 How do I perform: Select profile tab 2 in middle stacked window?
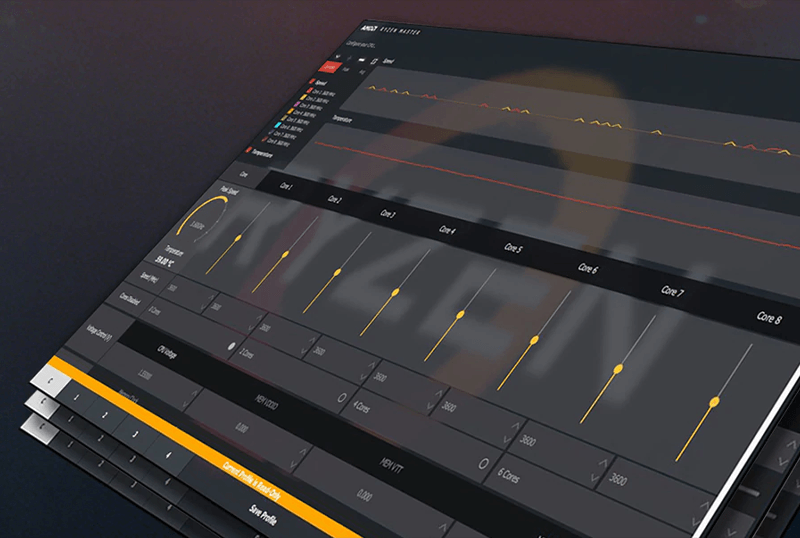[100, 438]
